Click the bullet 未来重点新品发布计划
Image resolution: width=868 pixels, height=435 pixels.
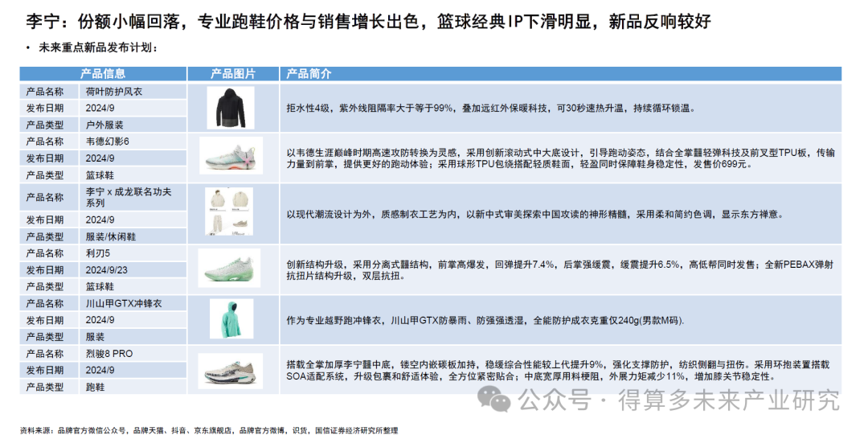coord(98,47)
